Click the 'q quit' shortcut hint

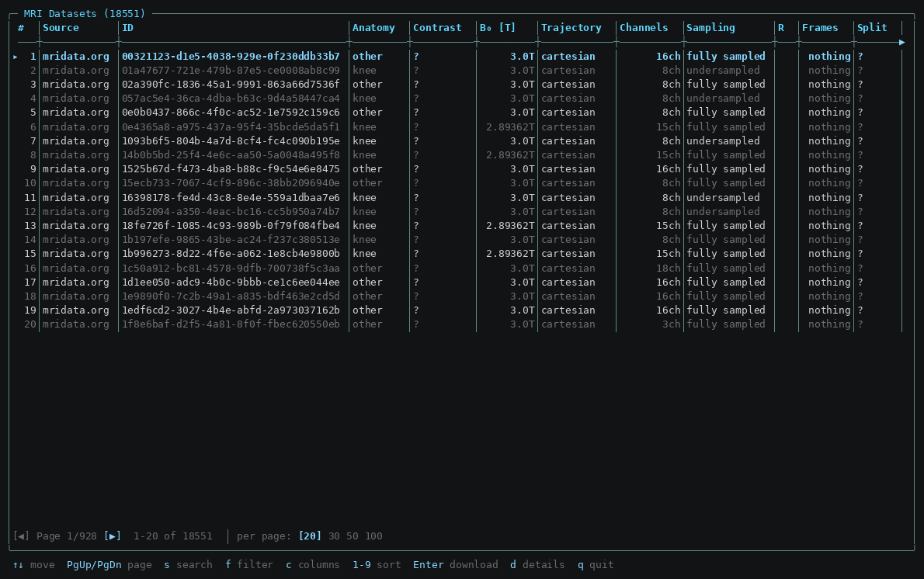pos(596,565)
